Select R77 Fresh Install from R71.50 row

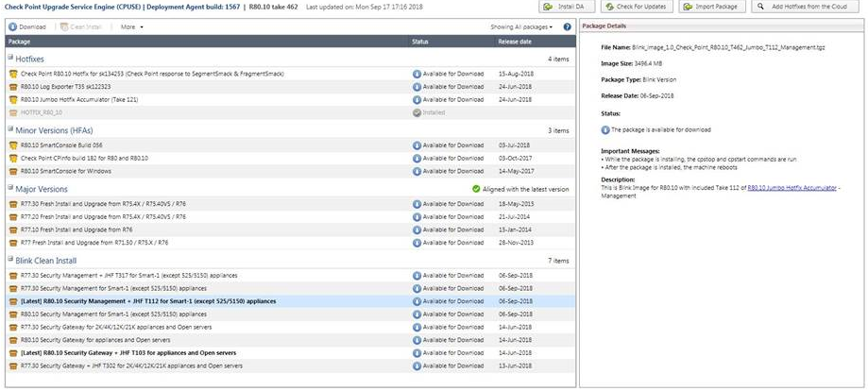click(290, 243)
